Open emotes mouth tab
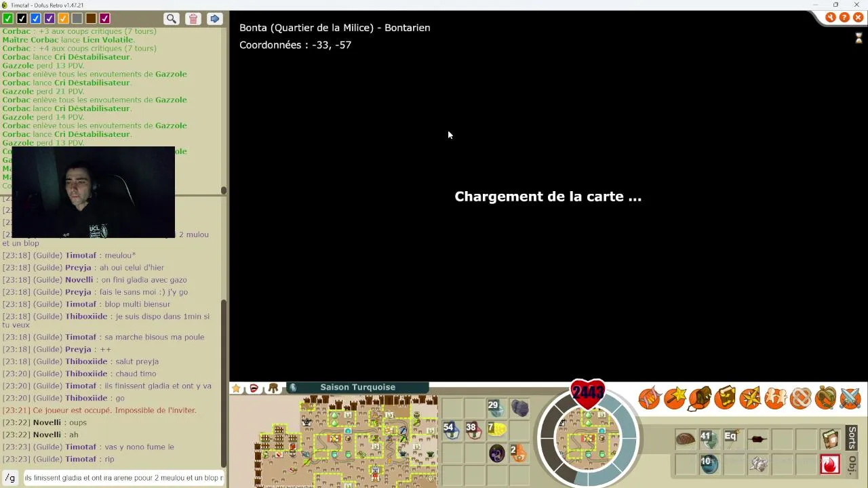Image resolution: width=868 pixels, height=488 pixels. tap(254, 388)
